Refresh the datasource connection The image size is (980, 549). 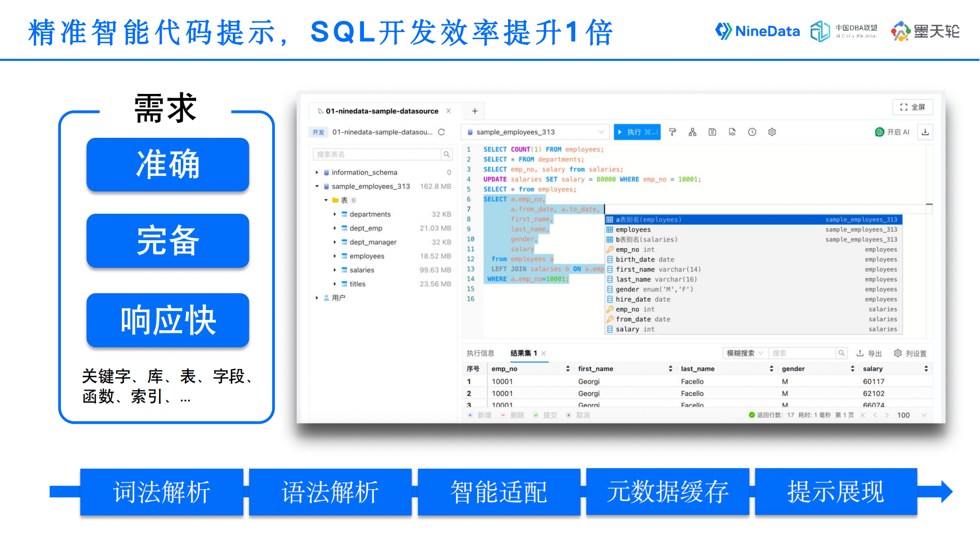[442, 132]
